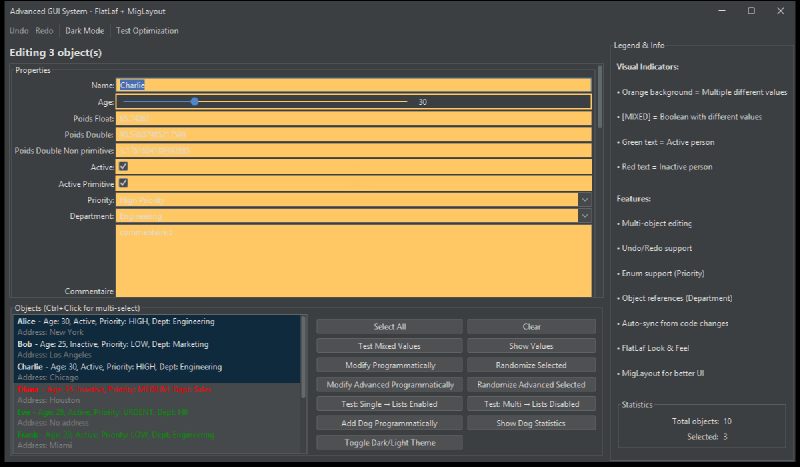Click the Poids Double field
Screen dimensions: 800x467
click(x=354, y=135)
